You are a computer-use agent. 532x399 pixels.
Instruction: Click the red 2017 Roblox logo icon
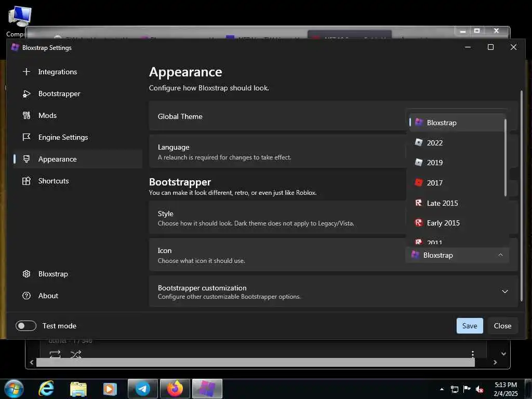[x=419, y=182]
